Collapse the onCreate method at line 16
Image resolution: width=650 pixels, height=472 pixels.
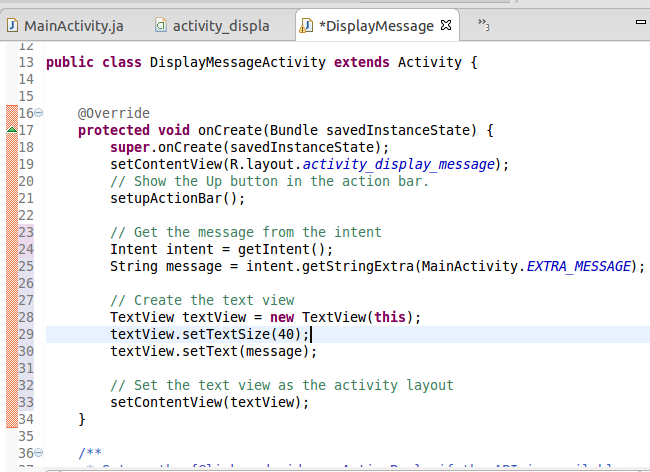[x=38, y=112]
